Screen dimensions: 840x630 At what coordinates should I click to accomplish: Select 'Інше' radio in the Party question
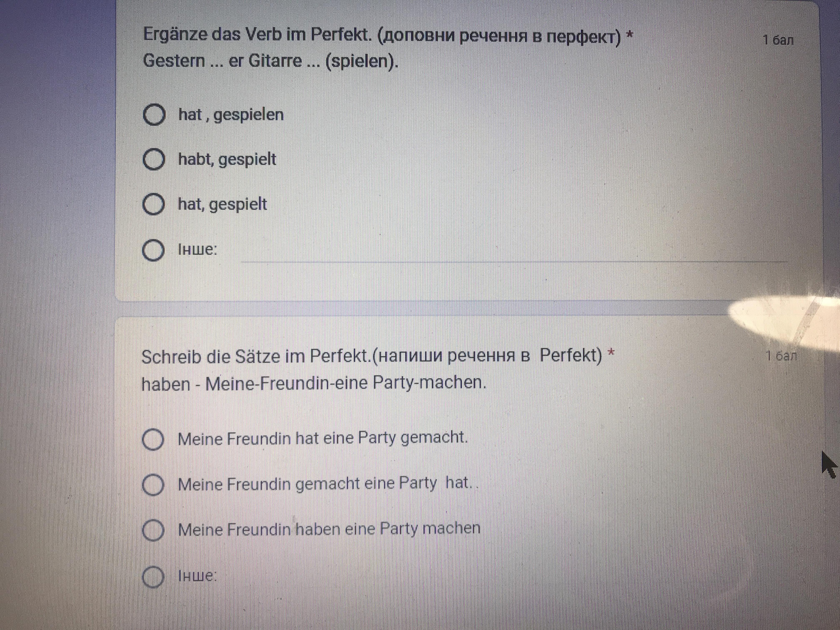[x=153, y=576]
